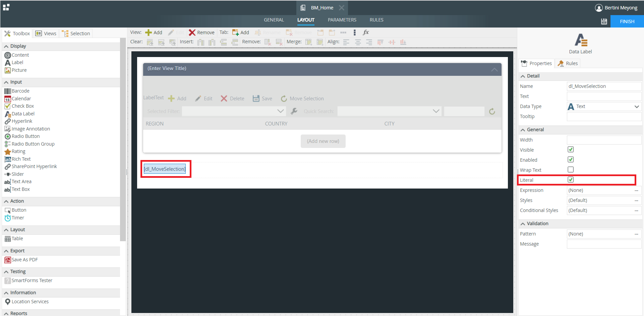
Task: Collapse the Validation properties section
Action: 523,224
